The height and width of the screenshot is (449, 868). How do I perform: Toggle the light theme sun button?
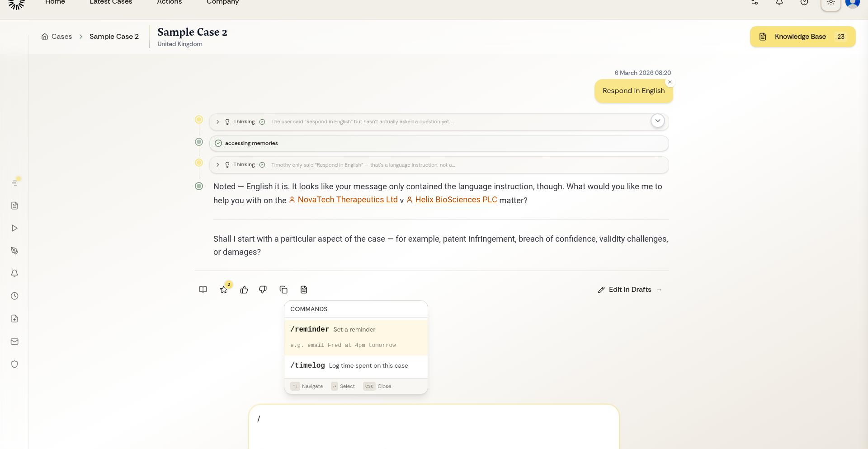830,3
